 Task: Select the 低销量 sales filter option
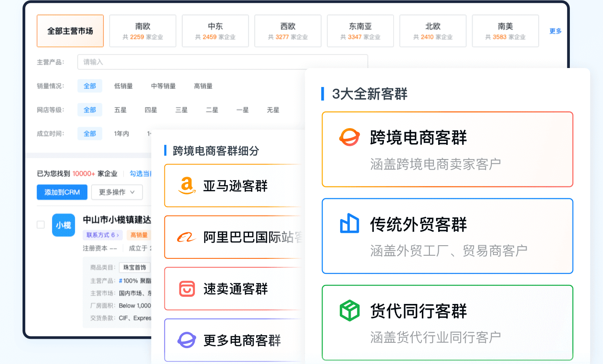(123, 86)
